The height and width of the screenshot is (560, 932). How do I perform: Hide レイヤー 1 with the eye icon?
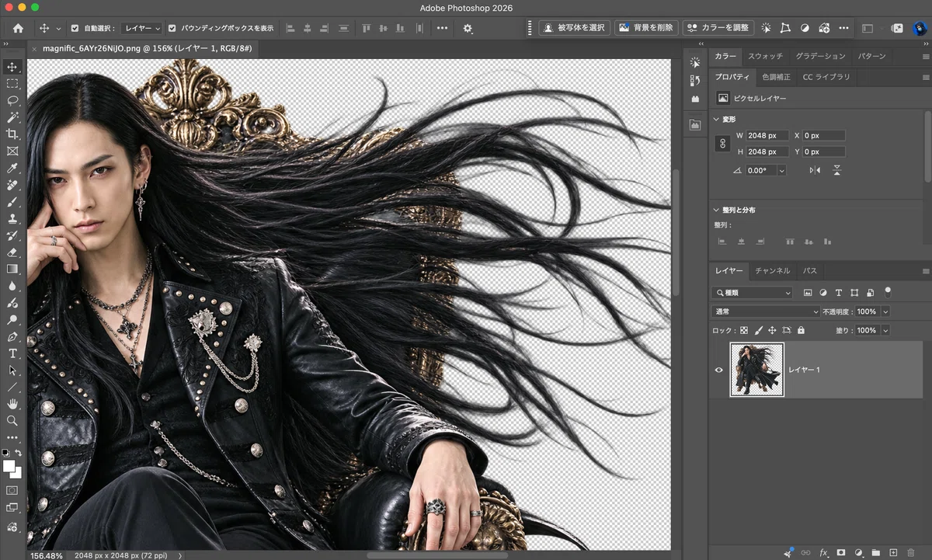pos(718,370)
